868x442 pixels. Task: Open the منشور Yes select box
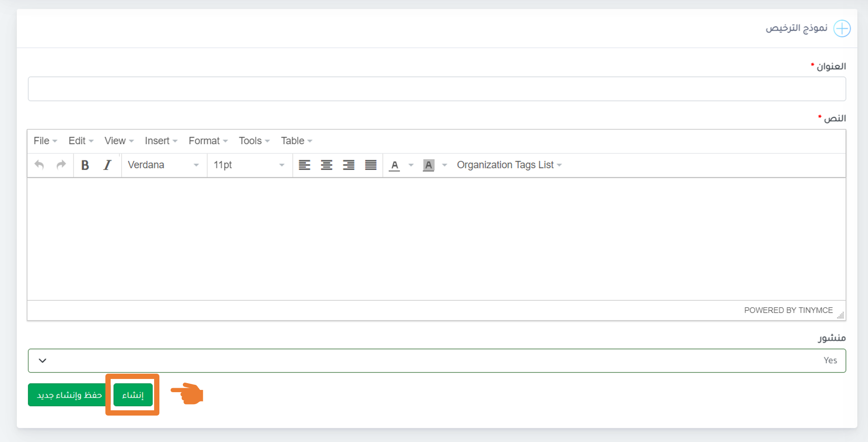[x=437, y=360]
